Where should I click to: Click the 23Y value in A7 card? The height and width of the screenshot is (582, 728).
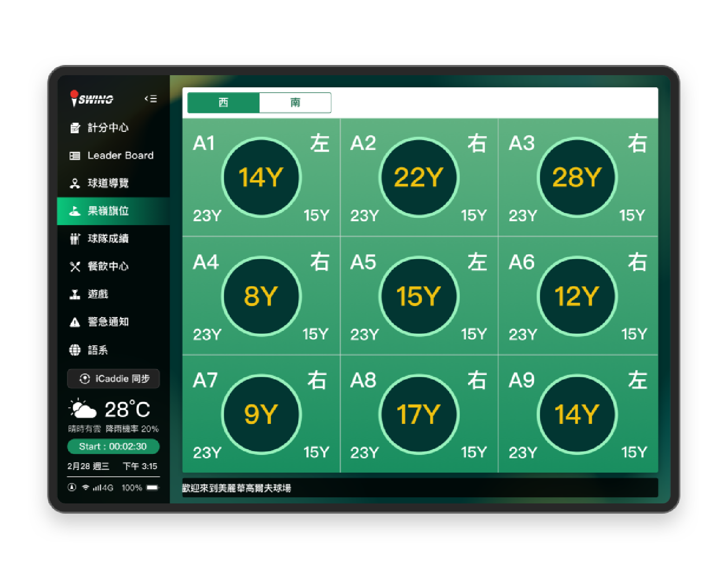tap(207, 453)
